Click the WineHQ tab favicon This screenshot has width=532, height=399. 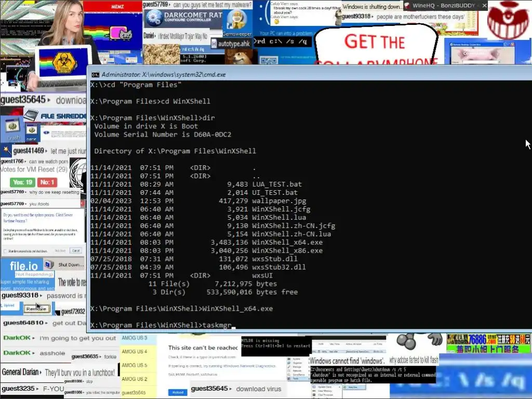(407, 5)
